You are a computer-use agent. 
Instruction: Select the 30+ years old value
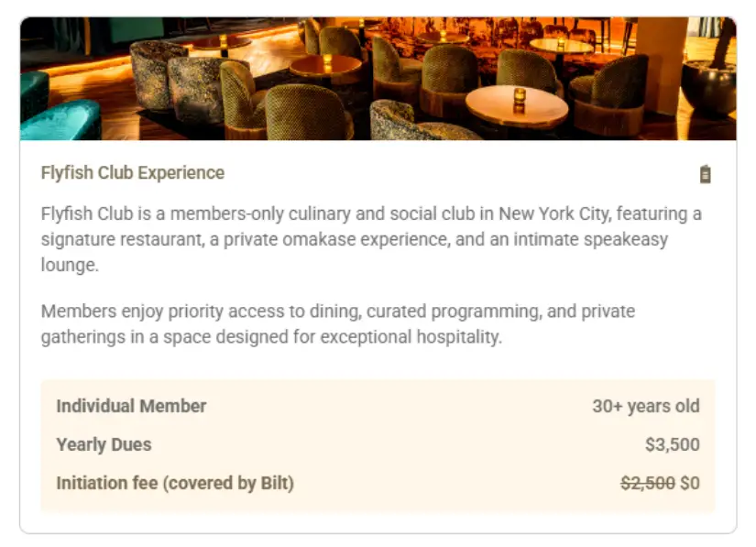pyautogui.click(x=645, y=406)
